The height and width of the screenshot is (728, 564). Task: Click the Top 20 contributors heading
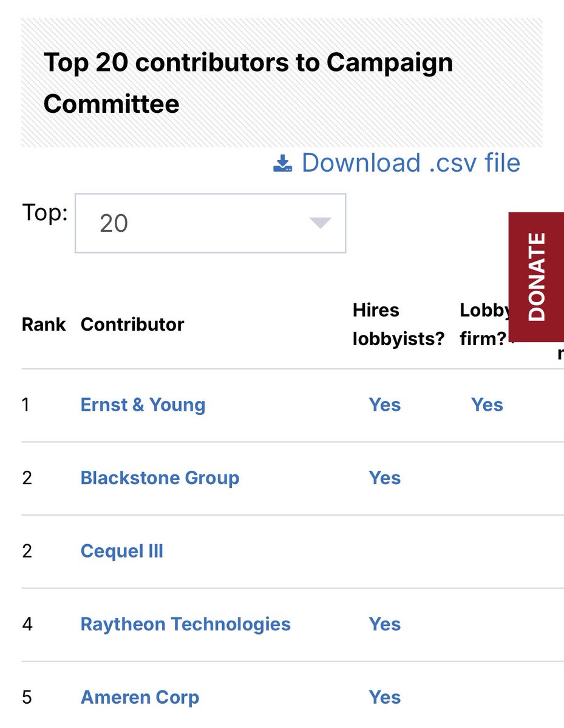pos(248,83)
